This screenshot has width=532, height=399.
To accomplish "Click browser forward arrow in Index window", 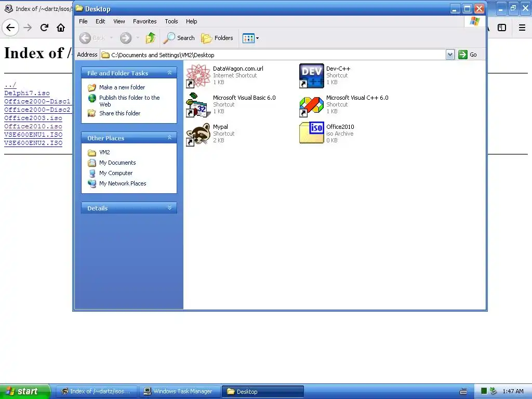I will pos(28,28).
